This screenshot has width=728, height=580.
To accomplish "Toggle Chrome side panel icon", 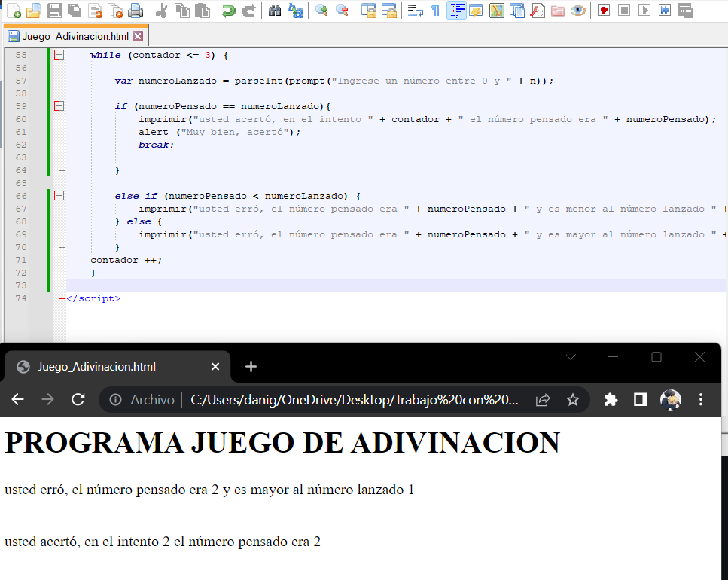I will pyautogui.click(x=641, y=399).
